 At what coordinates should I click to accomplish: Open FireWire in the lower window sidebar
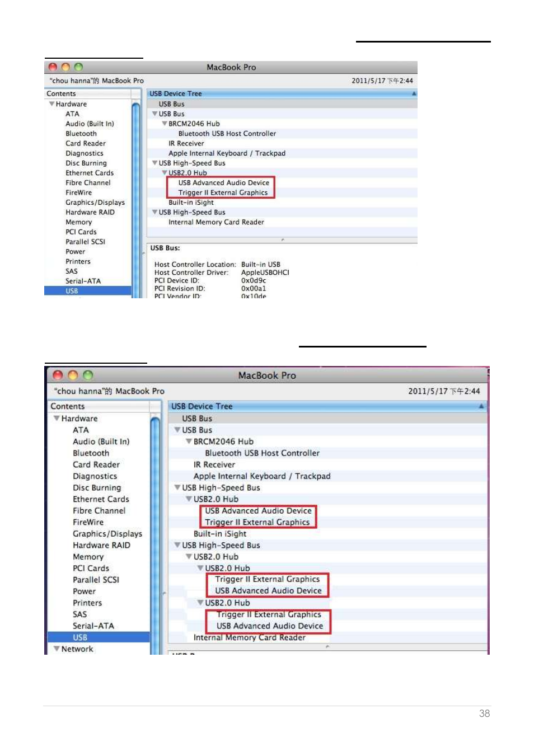tap(88, 523)
